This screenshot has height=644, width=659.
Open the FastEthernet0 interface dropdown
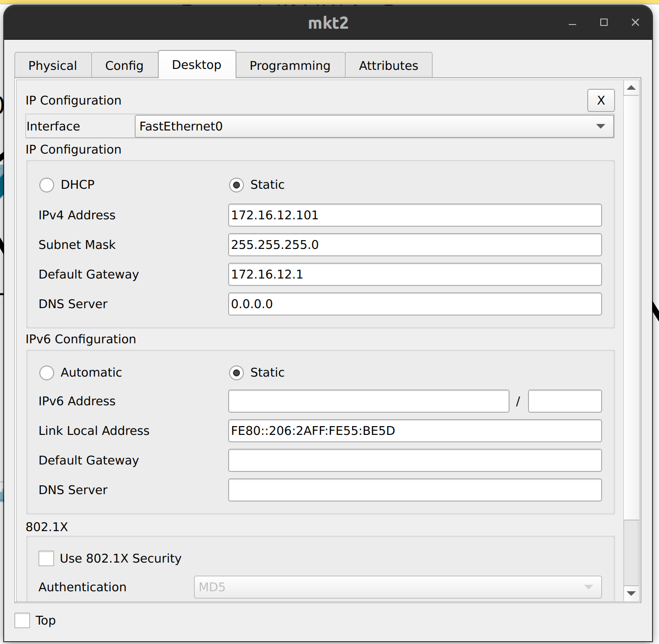pyautogui.click(x=600, y=126)
